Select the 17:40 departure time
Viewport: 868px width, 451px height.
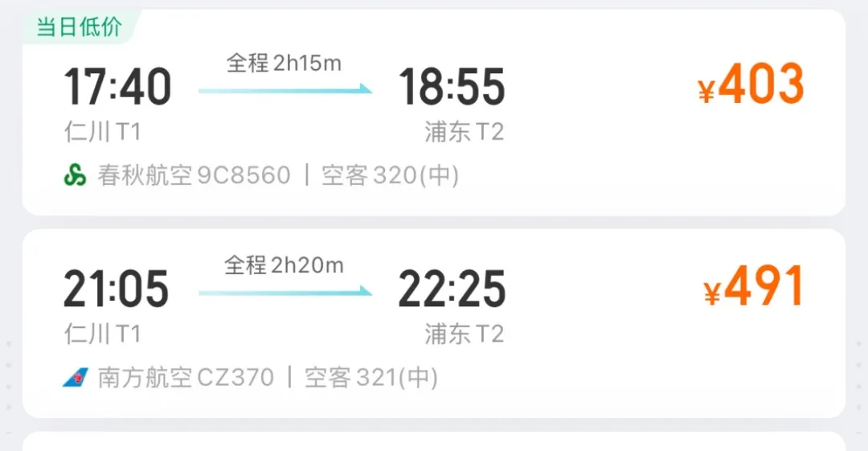tap(117, 87)
